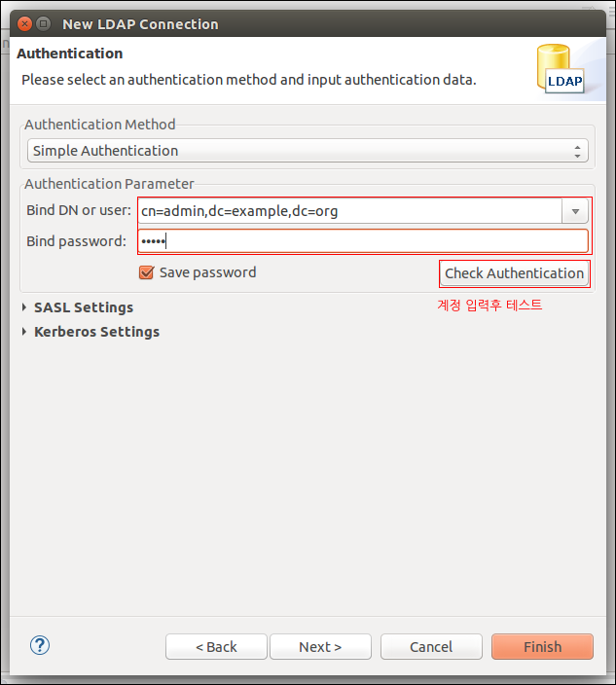Click the LDAP cylinder wizard icon
The image size is (616, 685).
[561, 69]
